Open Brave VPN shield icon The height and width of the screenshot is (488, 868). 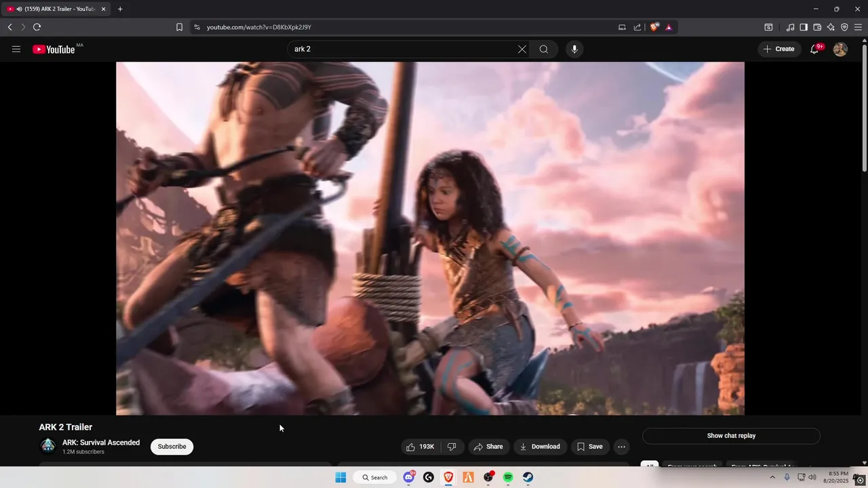pyautogui.click(x=844, y=27)
